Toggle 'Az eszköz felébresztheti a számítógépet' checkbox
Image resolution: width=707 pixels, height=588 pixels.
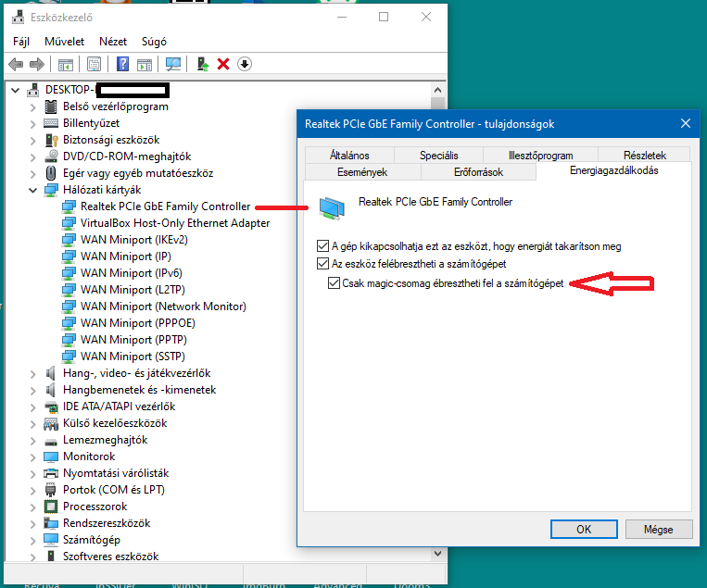pyautogui.click(x=322, y=263)
